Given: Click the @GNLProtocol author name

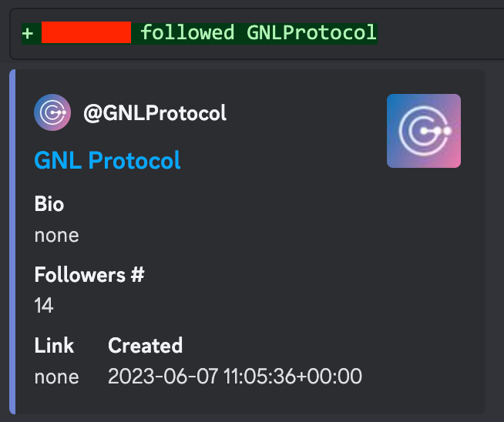Looking at the screenshot, I should click(155, 113).
